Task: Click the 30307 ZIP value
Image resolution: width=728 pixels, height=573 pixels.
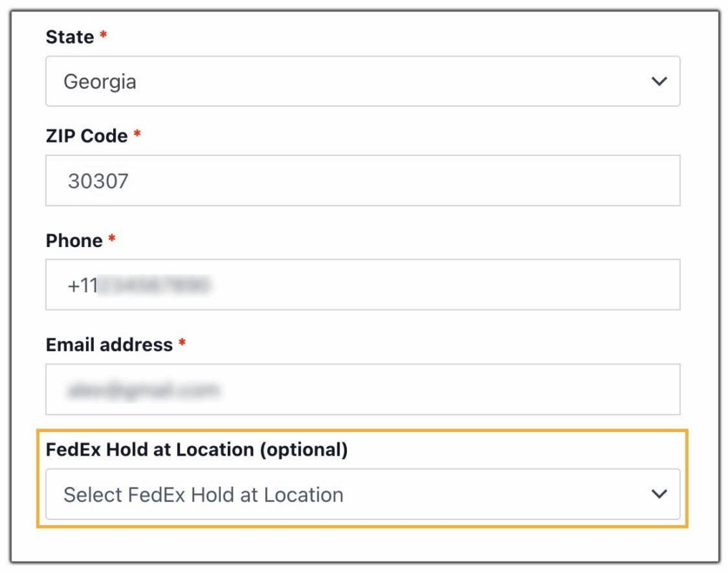Action: [x=98, y=181]
